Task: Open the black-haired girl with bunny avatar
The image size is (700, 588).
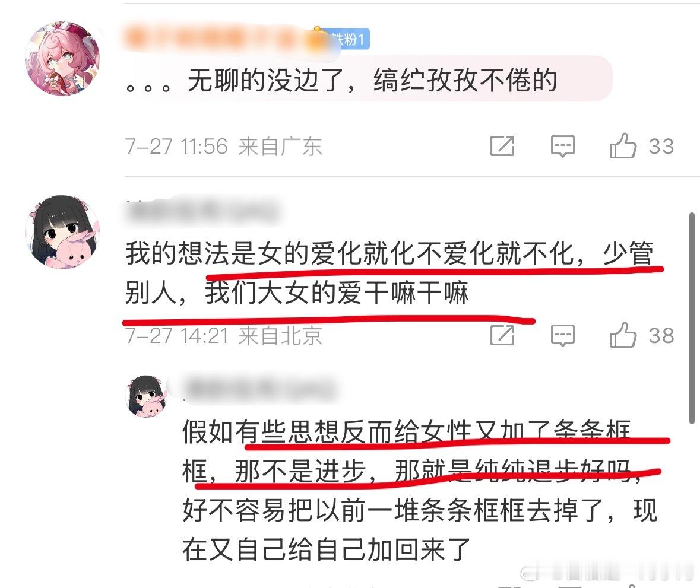Action: (x=62, y=232)
